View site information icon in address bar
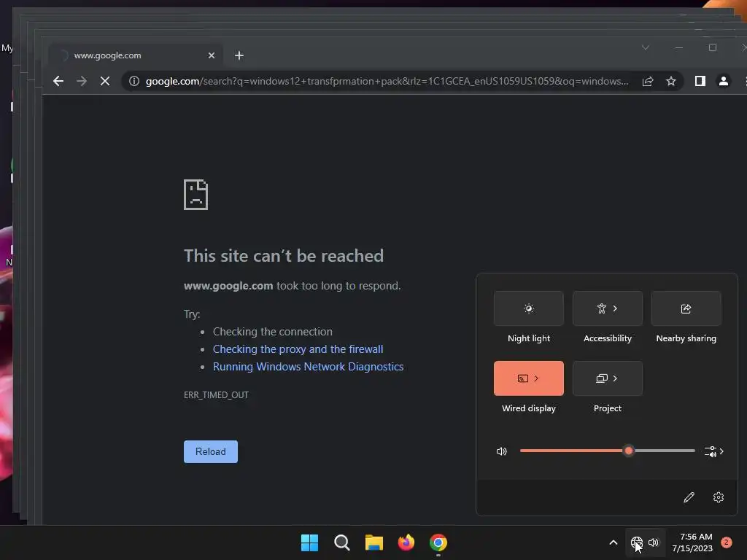The image size is (747, 560). point(134,81)
